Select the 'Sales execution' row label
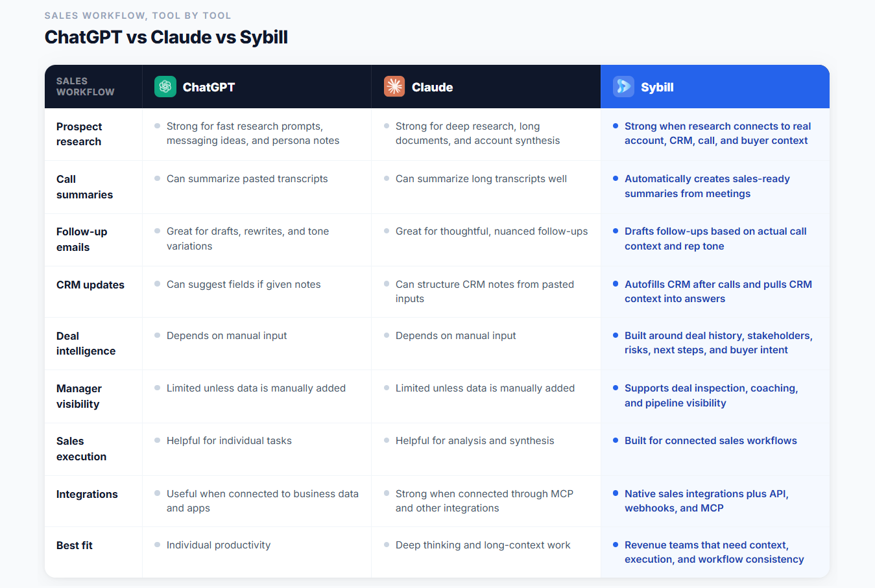This screenshot has width=875, height=588. tap(81, 449)
